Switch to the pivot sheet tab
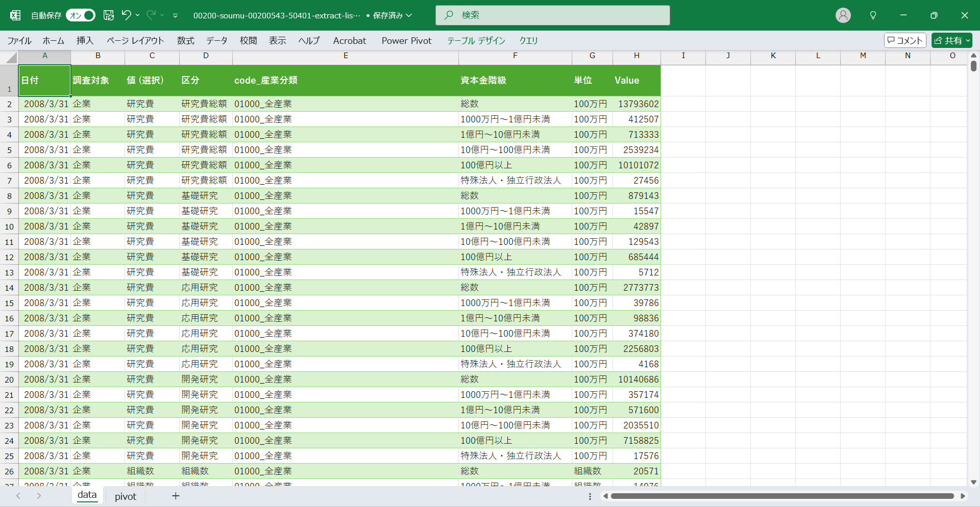This screenshot has height=507, width=980. pos(126,496)
